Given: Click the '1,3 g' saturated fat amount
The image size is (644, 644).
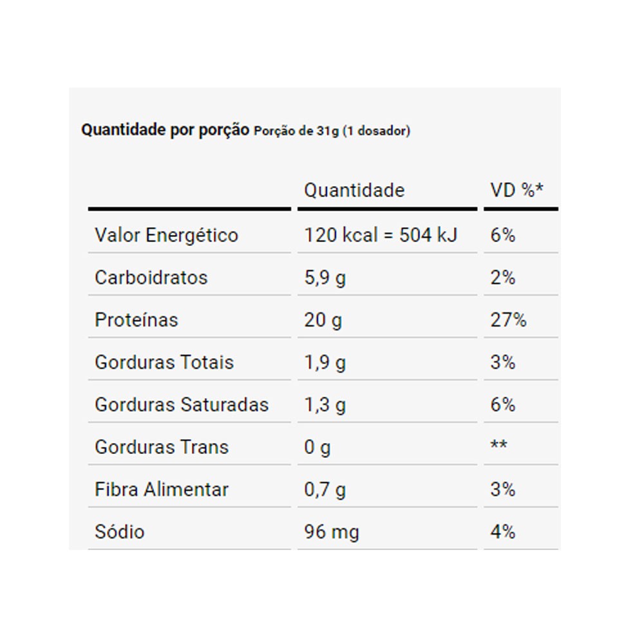Looking at the screenshot, I should coord(325,405).
